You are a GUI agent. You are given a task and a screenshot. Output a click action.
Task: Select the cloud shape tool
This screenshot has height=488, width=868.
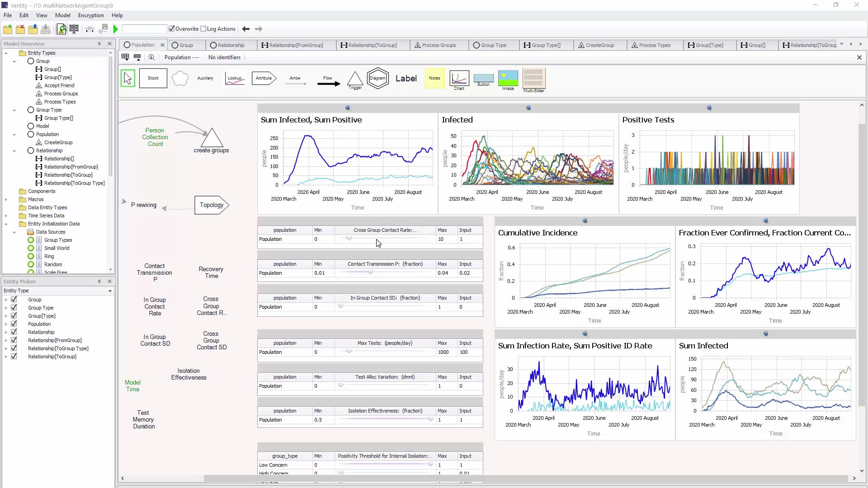click(x=180, y=78)
